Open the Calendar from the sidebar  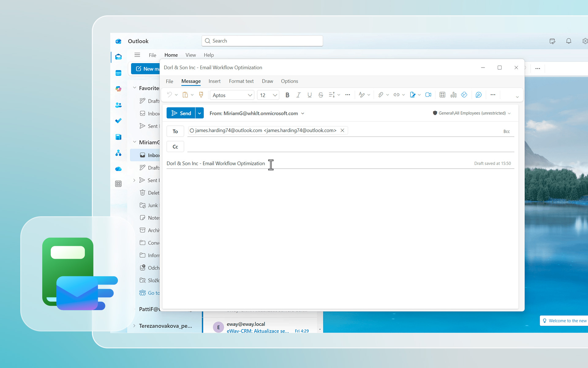(119, 73)
